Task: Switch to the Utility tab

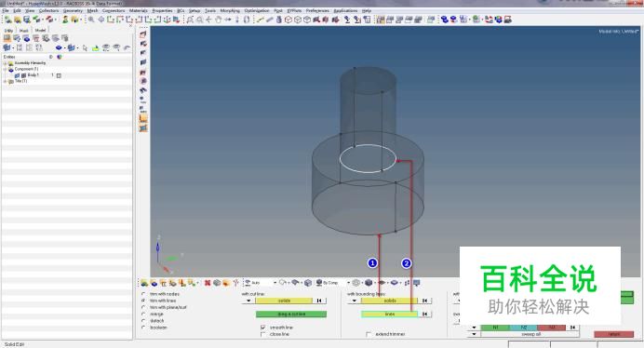Action: coord(8,31)
